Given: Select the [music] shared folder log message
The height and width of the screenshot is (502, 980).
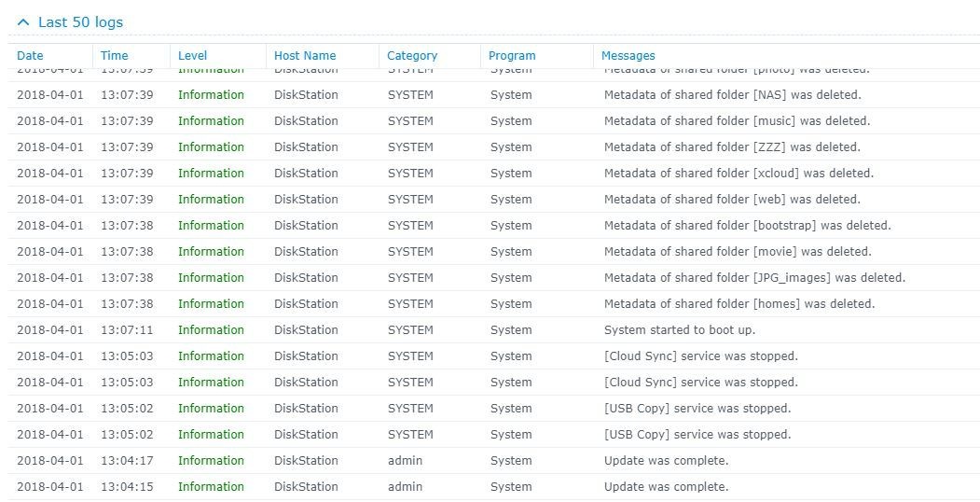Looking at the screenshot, I should pyautogui.click(x=737, y=121).
